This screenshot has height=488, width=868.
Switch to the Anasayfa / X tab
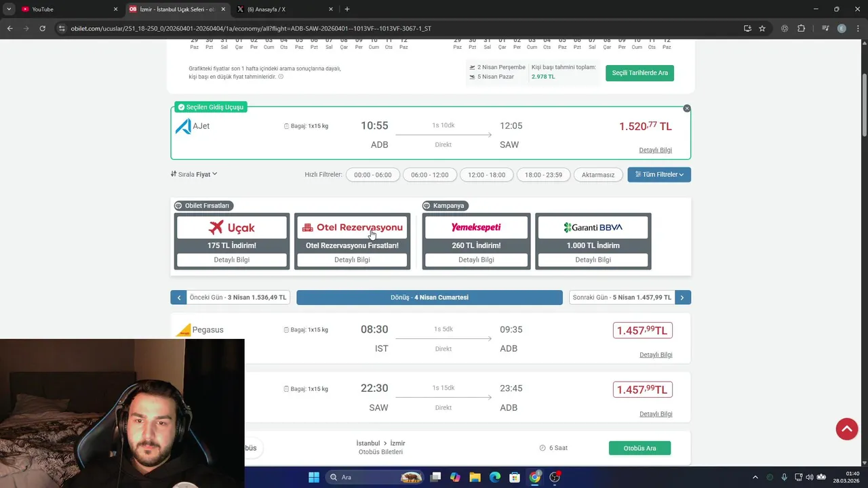[x=285, y=9]
